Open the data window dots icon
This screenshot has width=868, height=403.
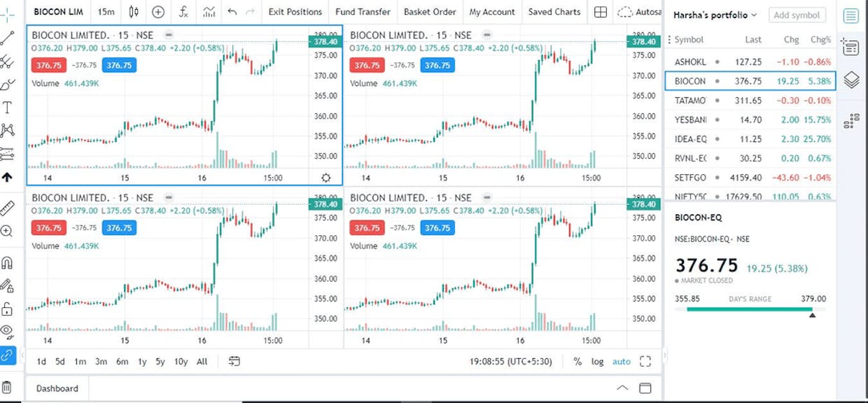point(851,121)
